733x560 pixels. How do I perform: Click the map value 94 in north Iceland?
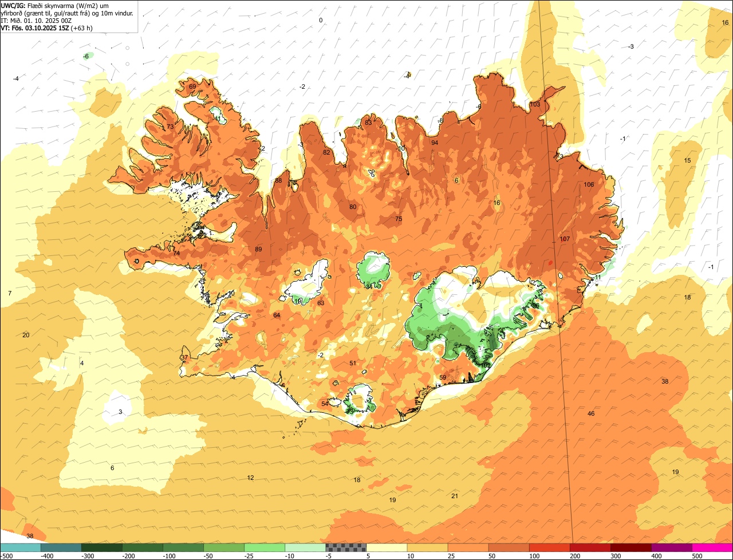[435, 143]
